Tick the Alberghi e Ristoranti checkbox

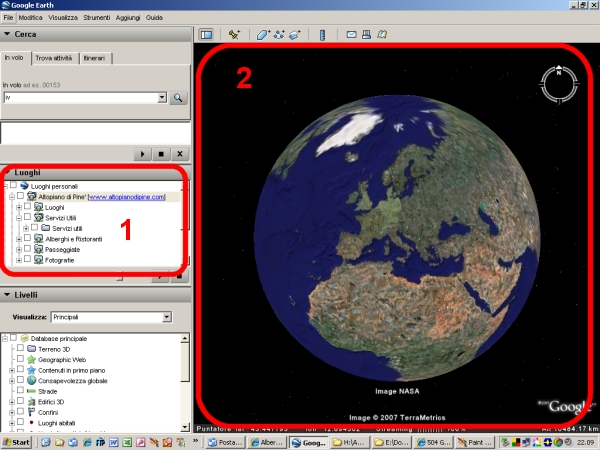[27, 238]
